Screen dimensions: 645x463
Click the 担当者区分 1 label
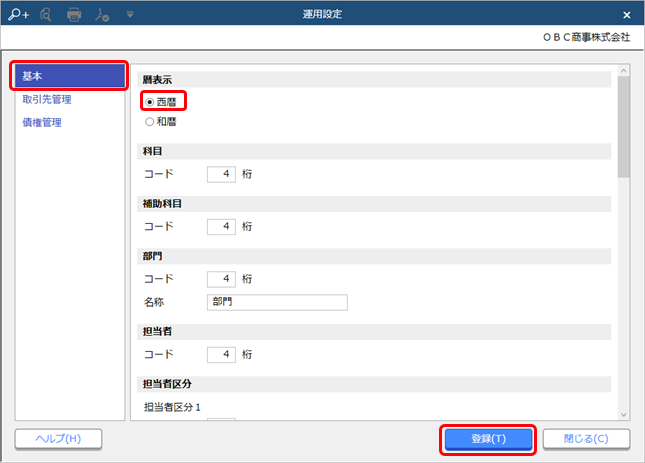172,407
